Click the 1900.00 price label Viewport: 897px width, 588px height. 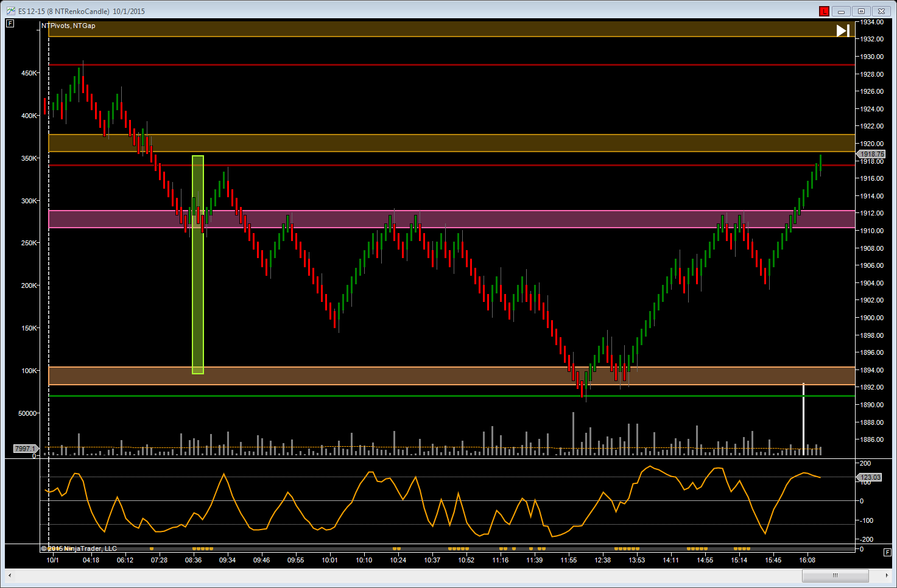point(871,318)
